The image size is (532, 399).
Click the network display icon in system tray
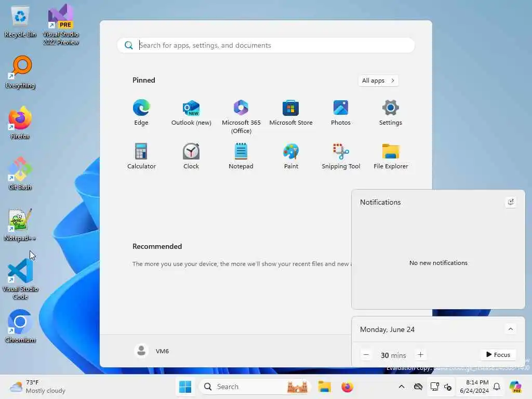click(x=434, y=387)
